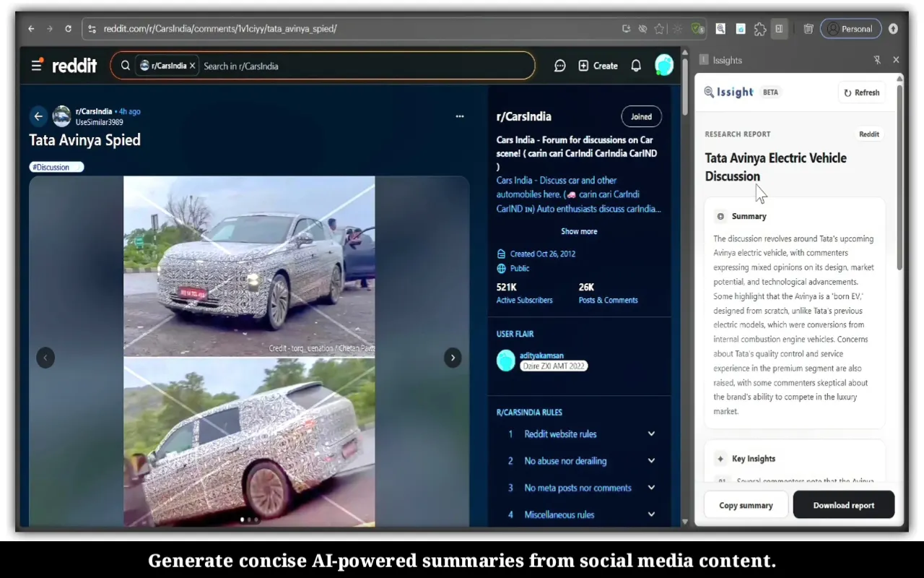Close the Issights side panel
924x578 pixels.
(x=896, y=60)
